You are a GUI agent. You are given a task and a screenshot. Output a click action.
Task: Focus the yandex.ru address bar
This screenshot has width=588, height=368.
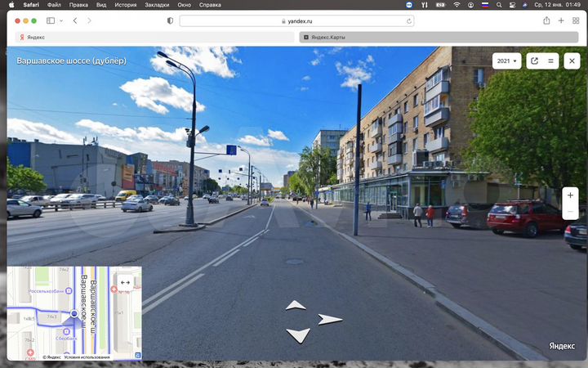[296, 21]
